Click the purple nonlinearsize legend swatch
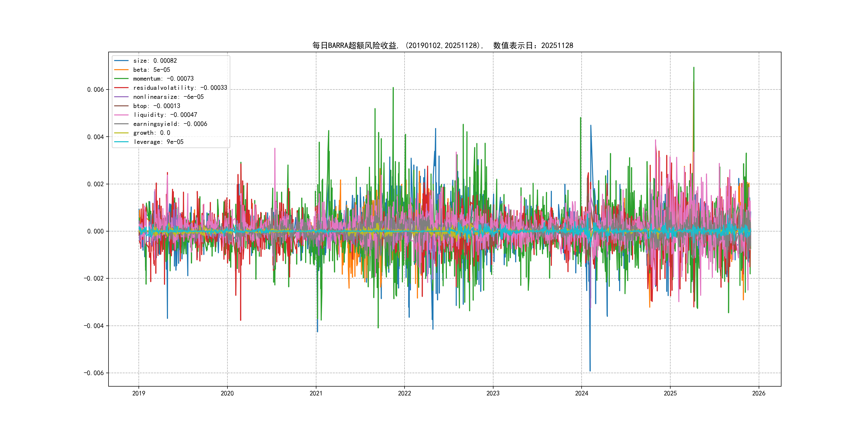 coord(121,97)
